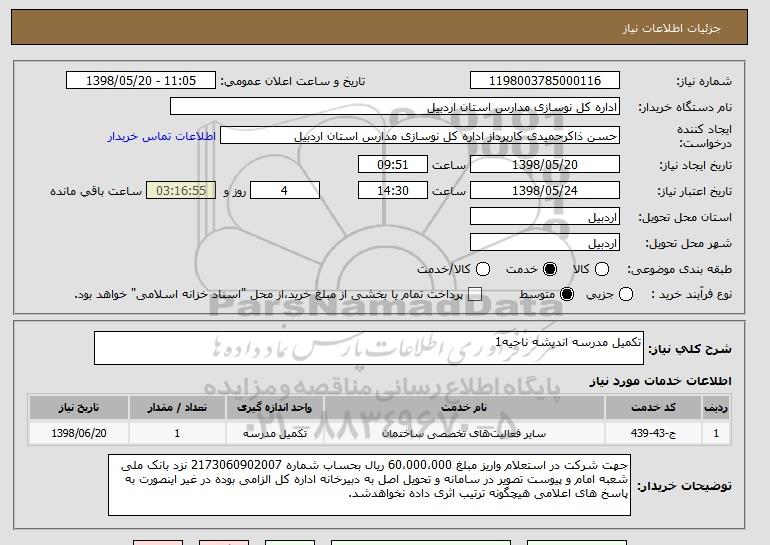Click the اطلاعات خدمات مورد نیاز section heading

(x=660, y=381)
